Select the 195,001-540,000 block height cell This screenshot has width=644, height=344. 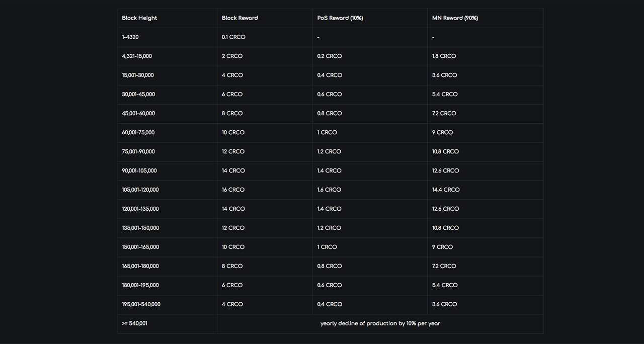pos(167,305)
